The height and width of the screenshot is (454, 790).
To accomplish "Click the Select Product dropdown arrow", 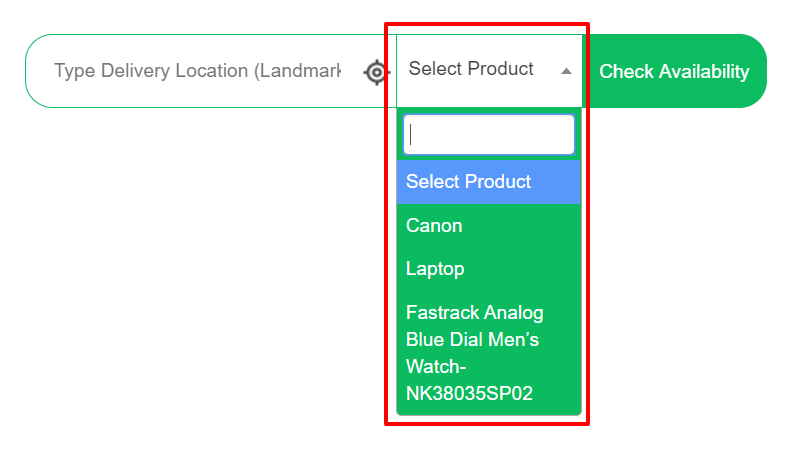I will pyautogui.click(x=566, y=71).
